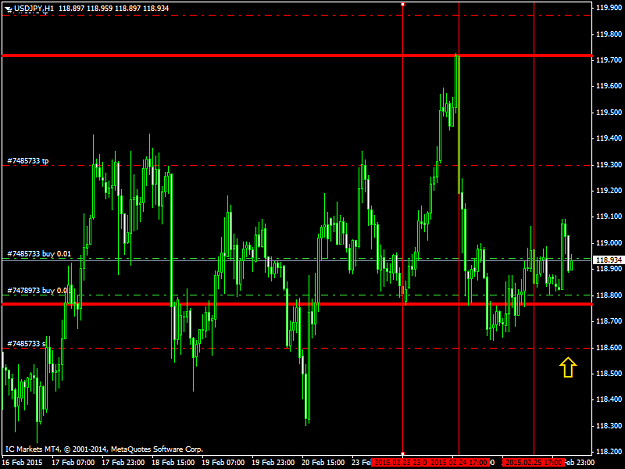This screenshot has width=625, height=469.
Task: Click the 19 Feb 23:00 time label
Action: click(273, 463)
